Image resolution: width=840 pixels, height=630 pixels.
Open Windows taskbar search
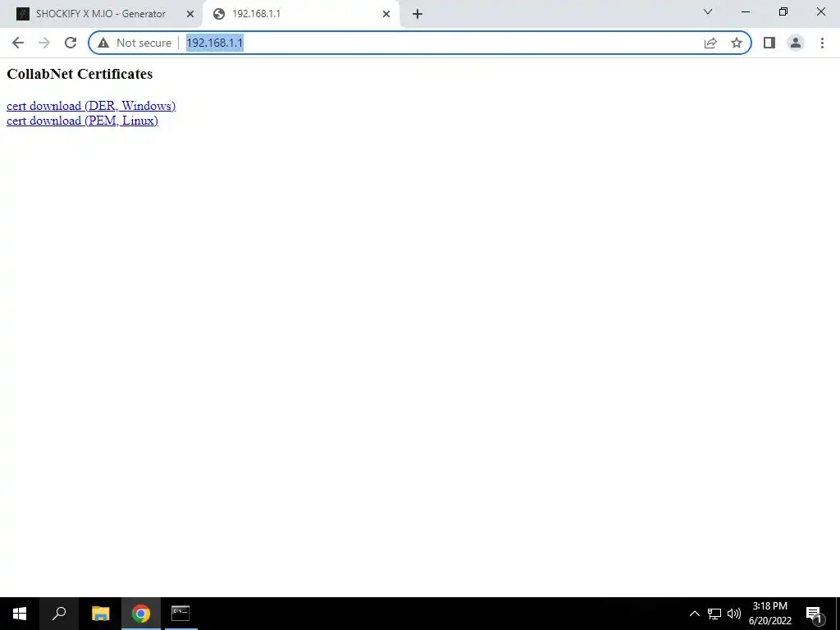[59, 614]
